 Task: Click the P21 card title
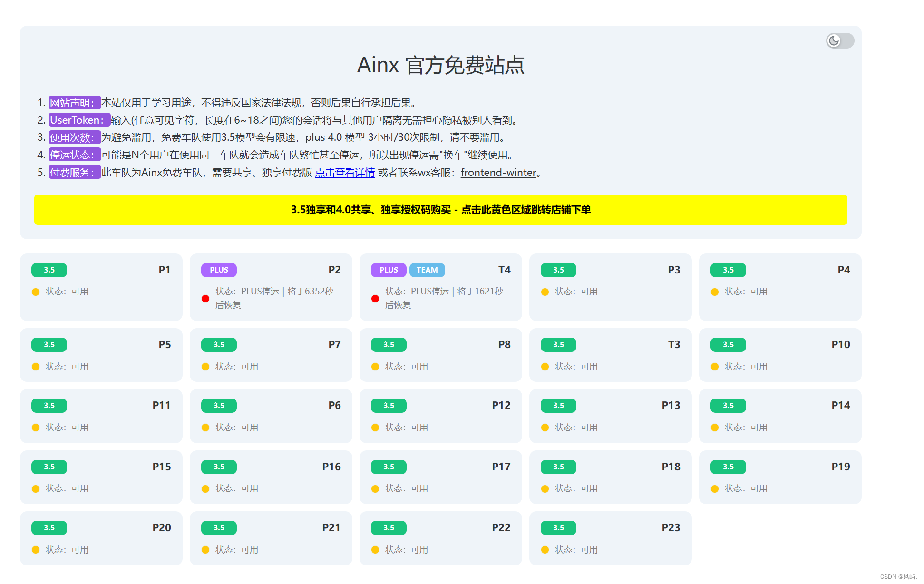point(331,528)
